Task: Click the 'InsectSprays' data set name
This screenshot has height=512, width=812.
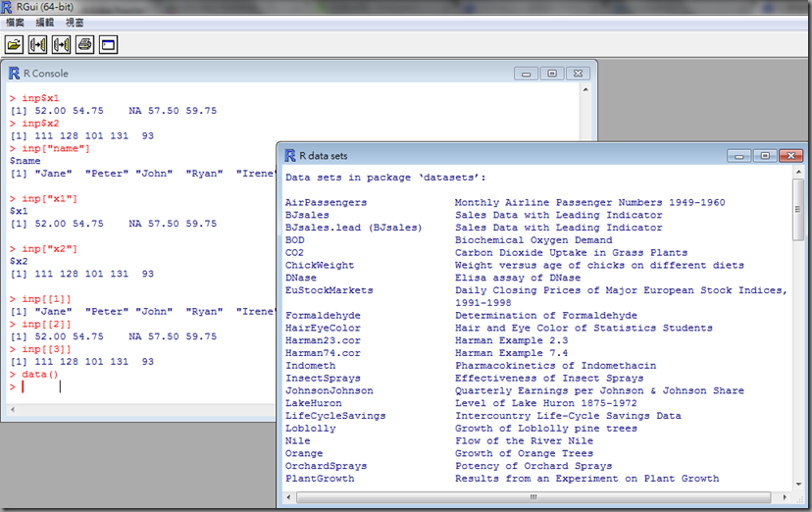Action: (323, 378)
